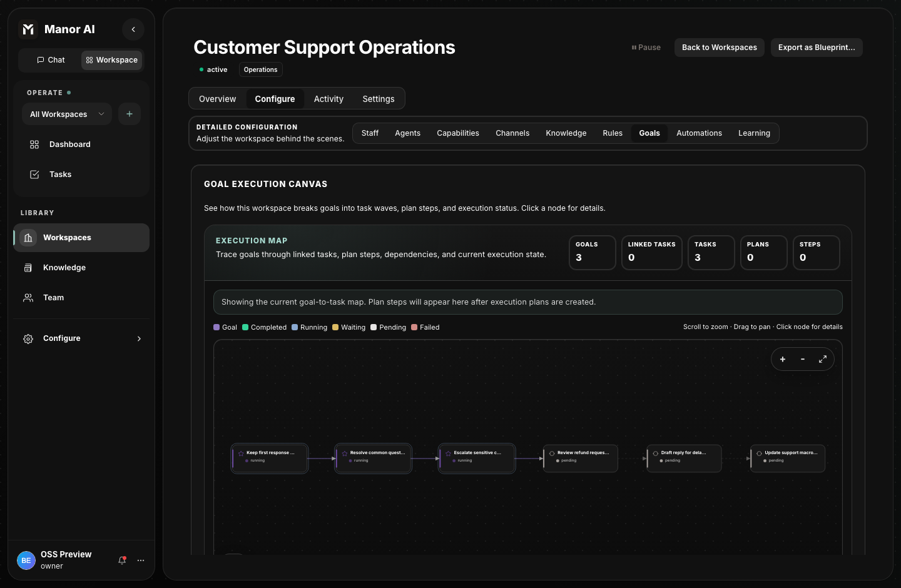Open the Overview tab
This screenshot has height=588, width=901.
coord(218,99)
